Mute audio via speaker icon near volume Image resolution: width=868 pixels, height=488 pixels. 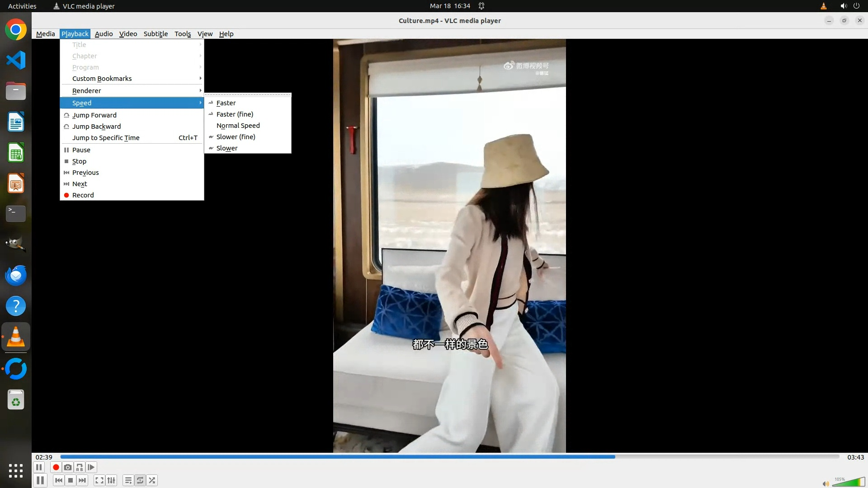(x=826, y=484)
